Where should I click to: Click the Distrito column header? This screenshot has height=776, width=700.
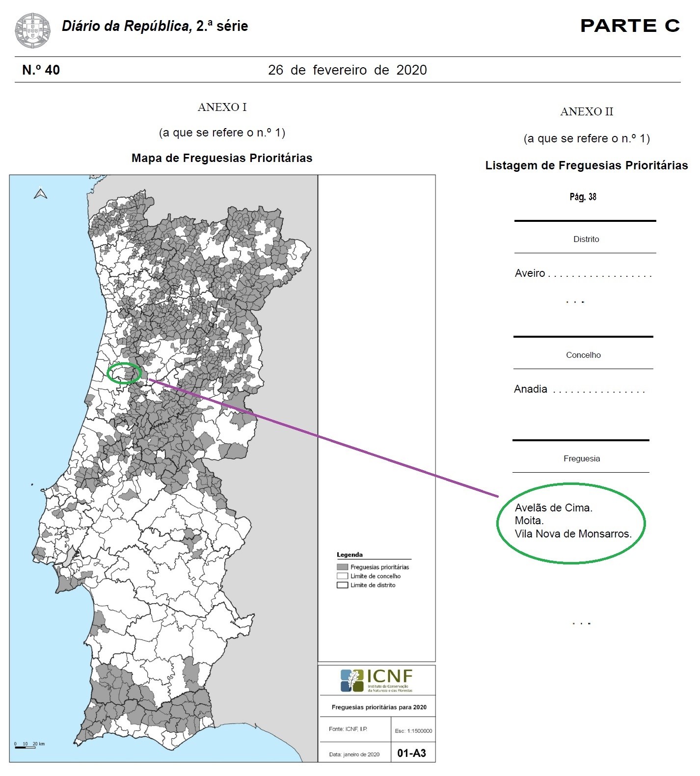pos(586,240)
